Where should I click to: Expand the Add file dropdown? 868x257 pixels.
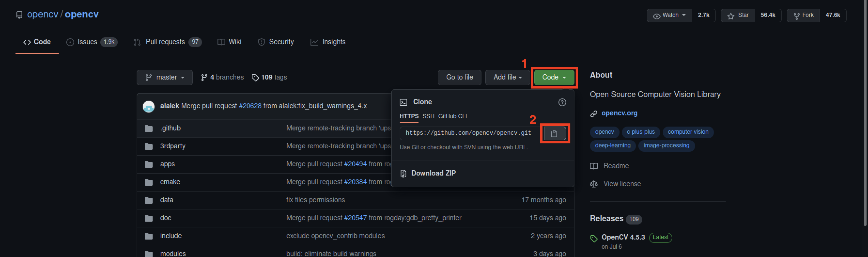tap(507, 77)
